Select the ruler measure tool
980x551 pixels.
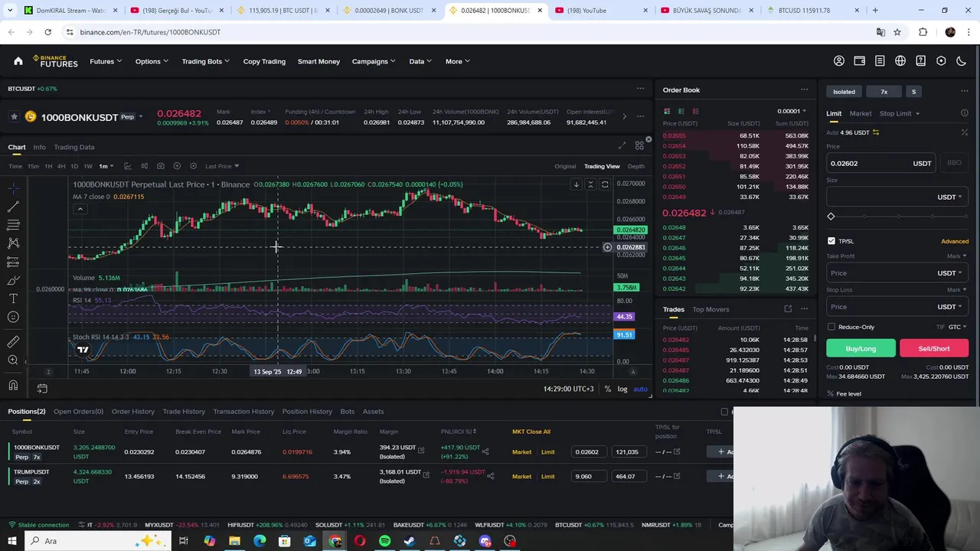(x=13, y=341)
